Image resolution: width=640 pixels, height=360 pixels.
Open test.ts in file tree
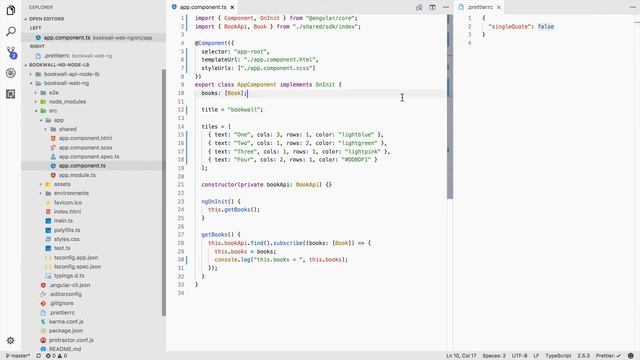(x=62, y=248)
